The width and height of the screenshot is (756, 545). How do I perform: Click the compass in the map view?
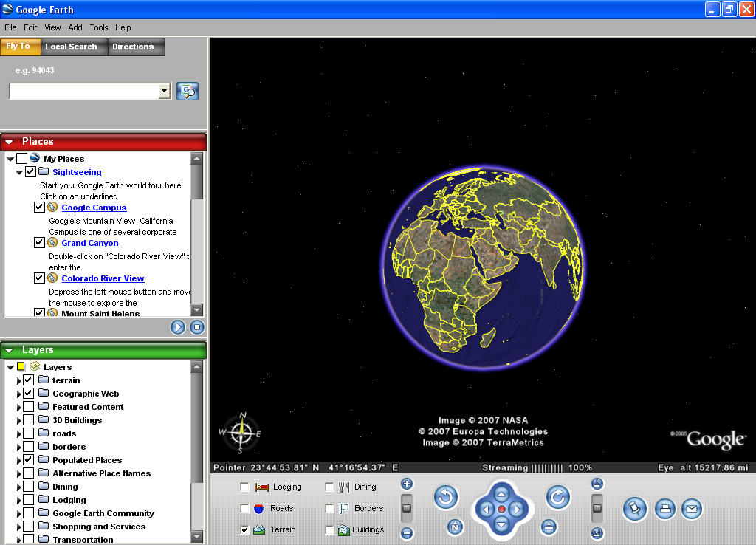241,433
